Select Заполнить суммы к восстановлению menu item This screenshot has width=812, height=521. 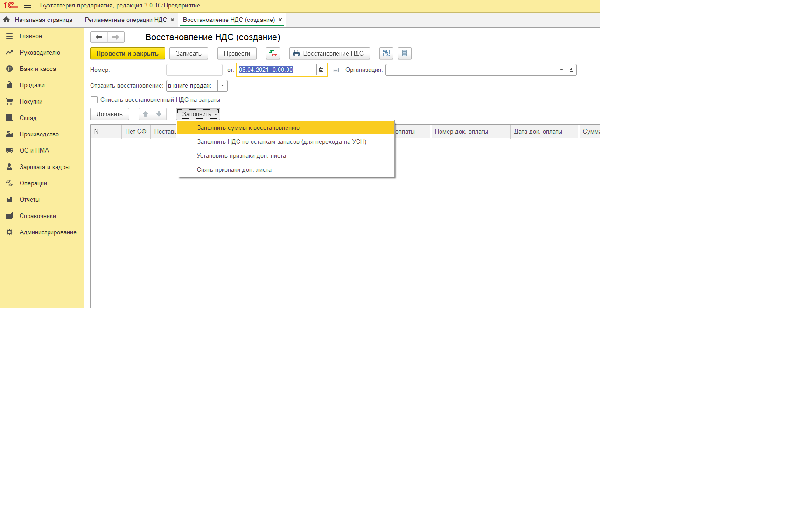coord(248,128)
